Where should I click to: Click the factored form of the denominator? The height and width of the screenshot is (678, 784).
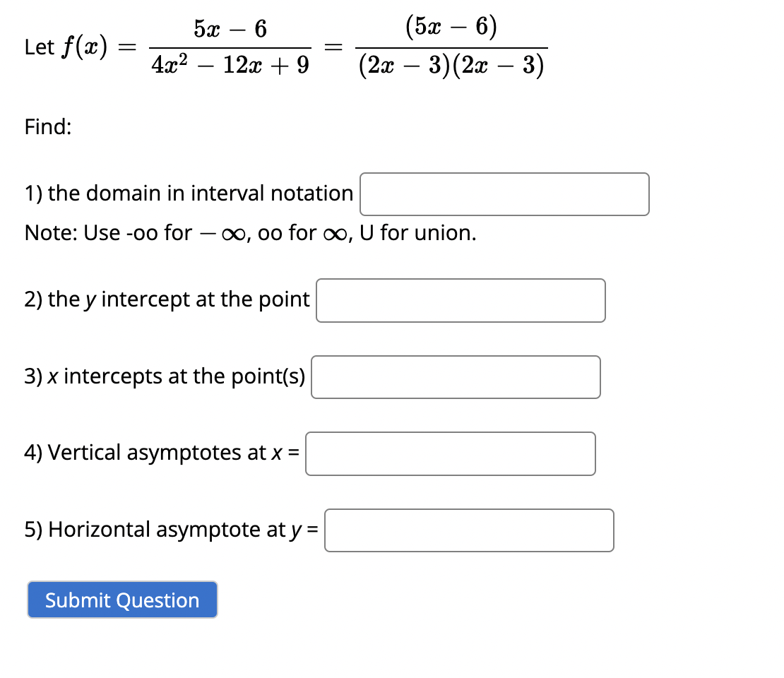coord(450,65)
